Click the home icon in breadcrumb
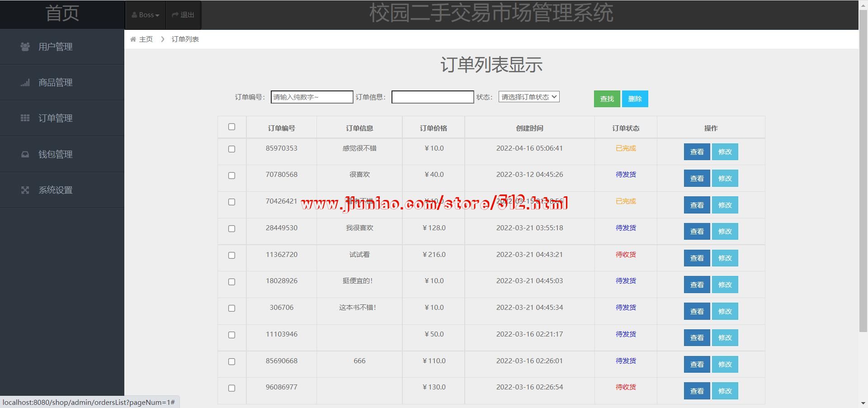The image size is (868, 408). 133,39
